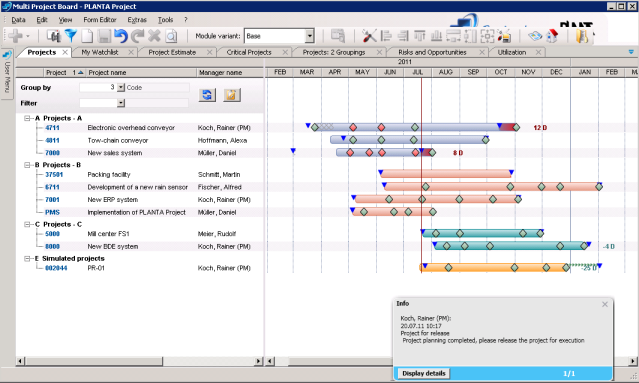This screenshot has height=383, width=639.
Task: Click the Display details button
Action: tap(423, 373)
